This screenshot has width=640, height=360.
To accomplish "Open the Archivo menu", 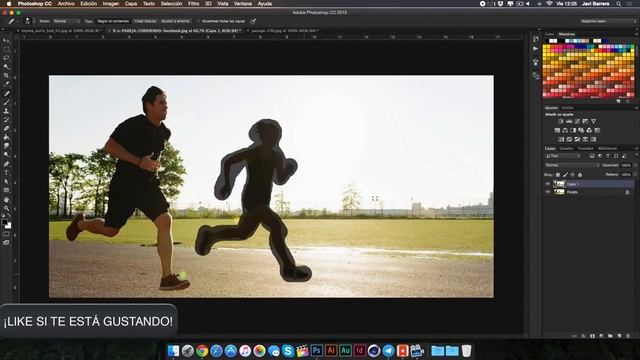I will point(66,4).
